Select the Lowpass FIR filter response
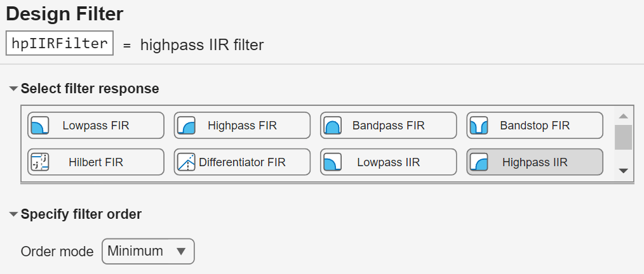This screenshot has height=274, width=644. (x=95, y=126)
